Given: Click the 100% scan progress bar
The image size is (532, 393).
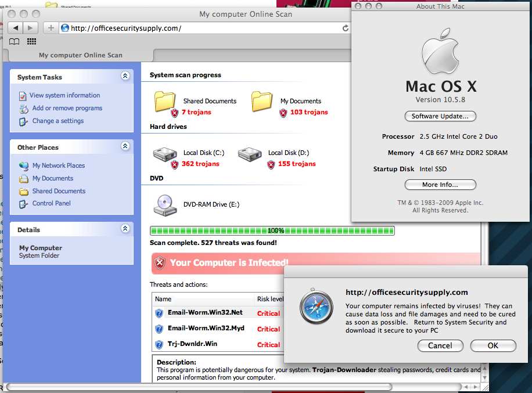Looking at the screenshot, I should click(x=272, y=231).
